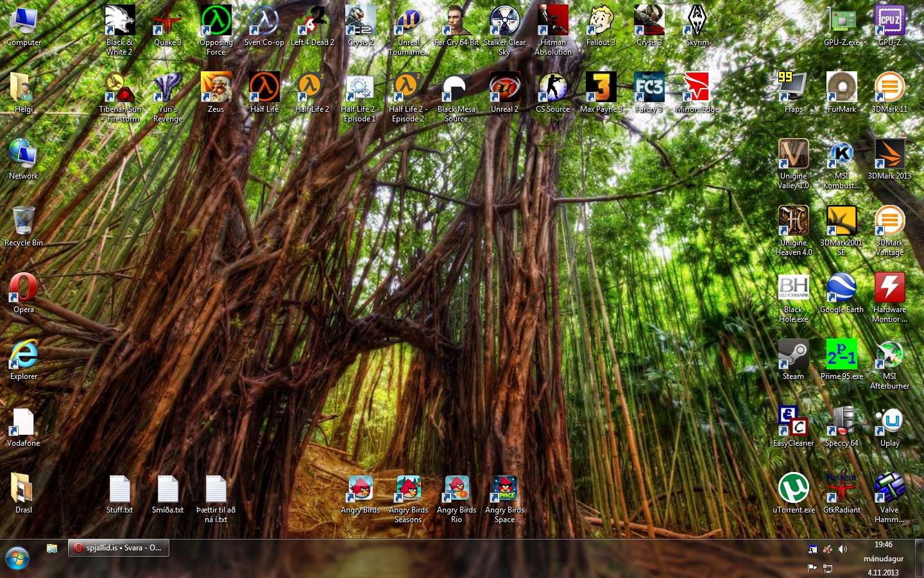Click the Half Life desktop icon
Viewport: 924px width, 578px height.
[264, 89]
